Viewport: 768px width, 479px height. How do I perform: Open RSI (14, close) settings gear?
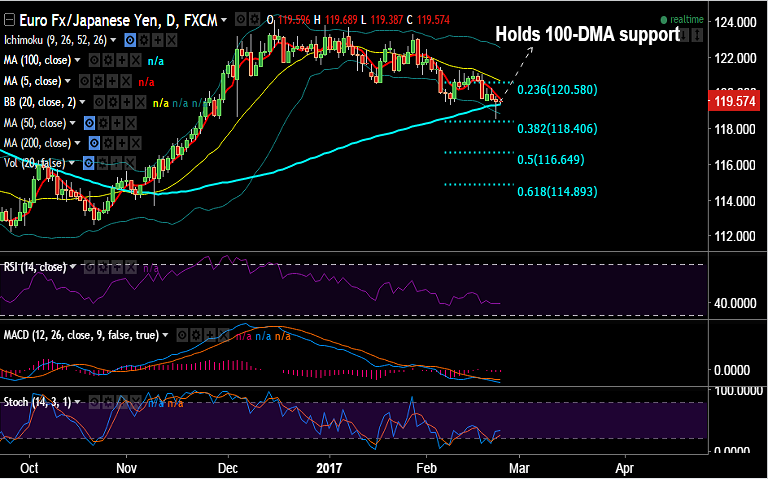(x=103, y=267)
